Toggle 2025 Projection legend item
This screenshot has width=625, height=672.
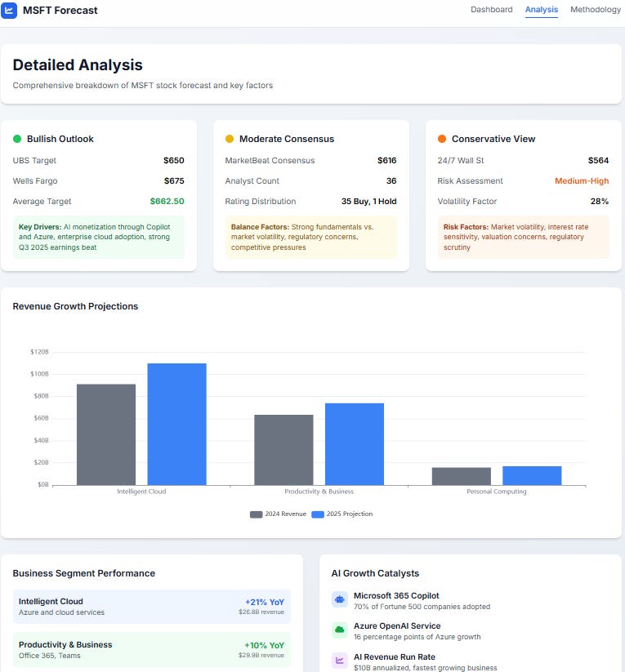point(342,514)
